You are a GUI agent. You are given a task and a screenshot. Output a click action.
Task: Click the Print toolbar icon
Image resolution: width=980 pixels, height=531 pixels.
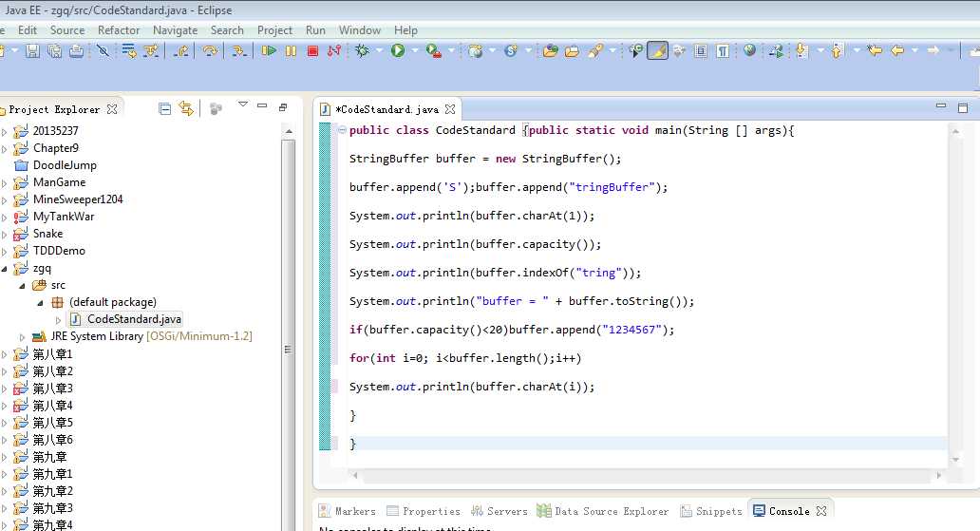point(76,51)
